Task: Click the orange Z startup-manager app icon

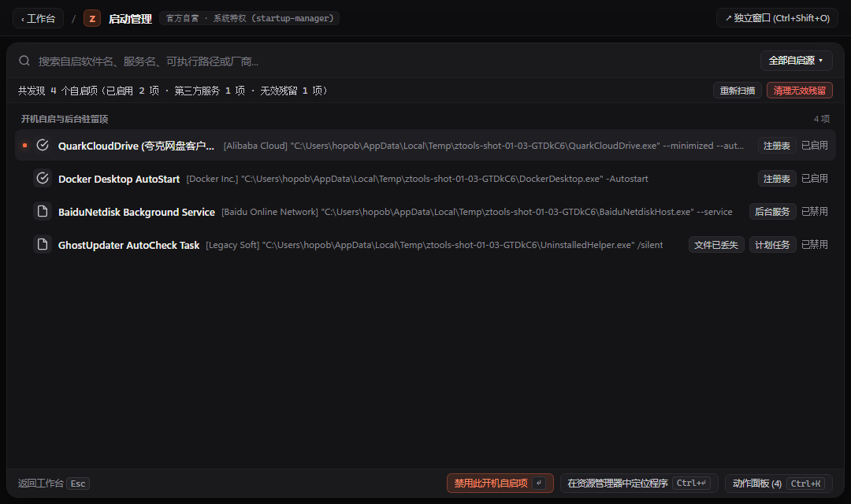Action: (92, 18)
